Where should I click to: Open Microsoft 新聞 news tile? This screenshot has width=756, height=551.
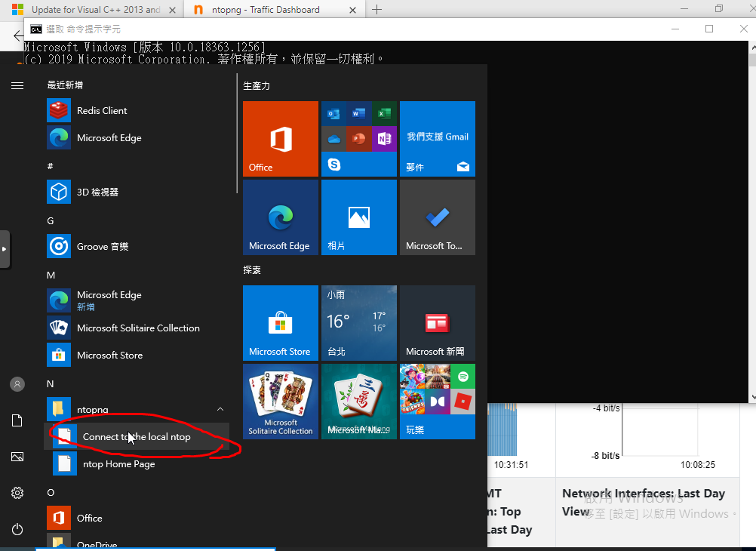point(438,323)
